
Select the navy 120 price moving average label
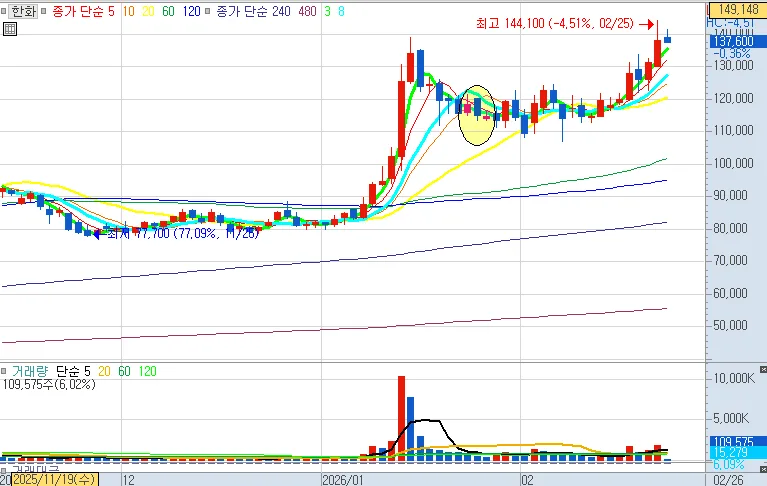pyautogui.click(x=190, y=11)
